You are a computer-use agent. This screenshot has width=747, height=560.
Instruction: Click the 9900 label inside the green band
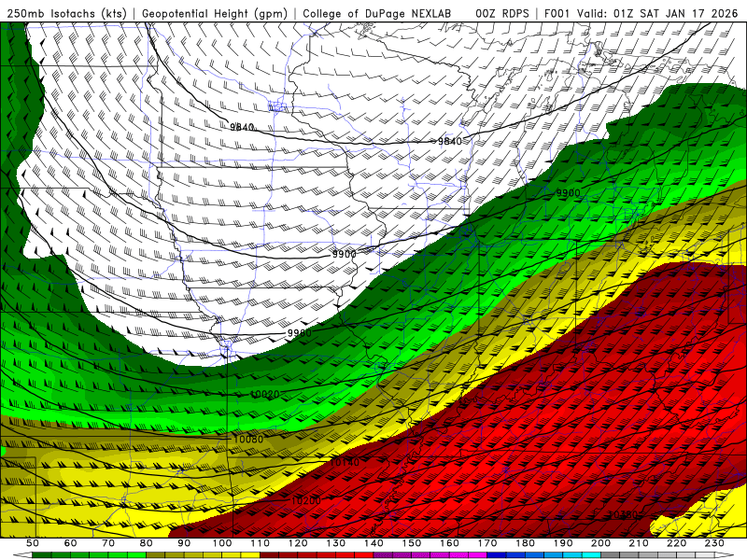click(568, 193)
